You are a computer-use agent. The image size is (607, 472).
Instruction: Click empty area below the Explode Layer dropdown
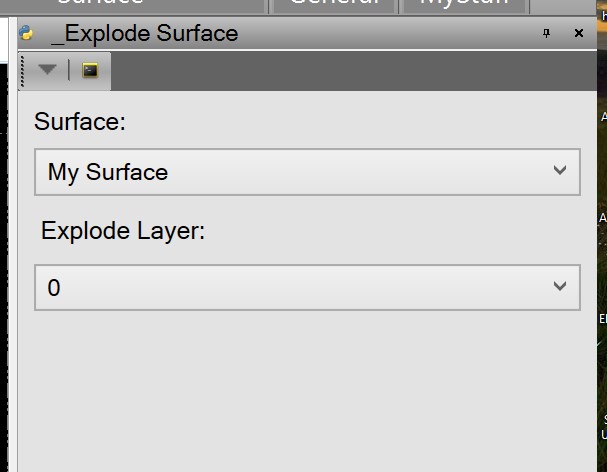(x=300, y=390)
